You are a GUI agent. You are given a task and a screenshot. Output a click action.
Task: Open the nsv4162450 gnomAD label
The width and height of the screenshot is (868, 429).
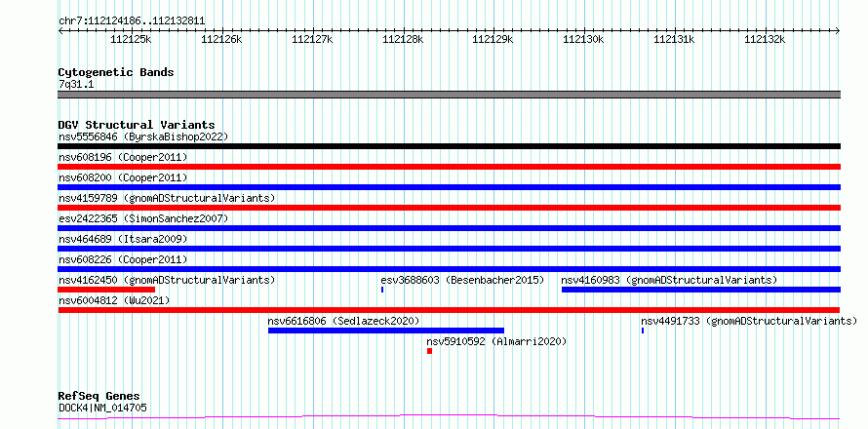click(167, 280)
